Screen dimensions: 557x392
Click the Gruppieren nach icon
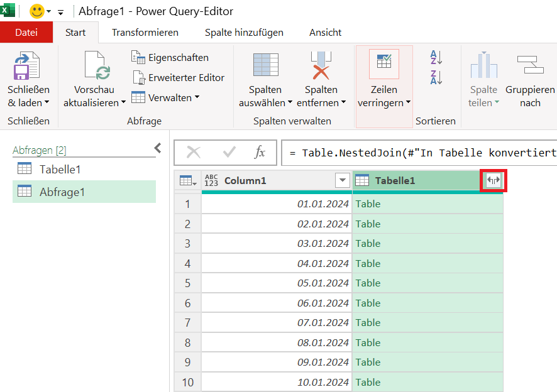click(x=530, y=64)
